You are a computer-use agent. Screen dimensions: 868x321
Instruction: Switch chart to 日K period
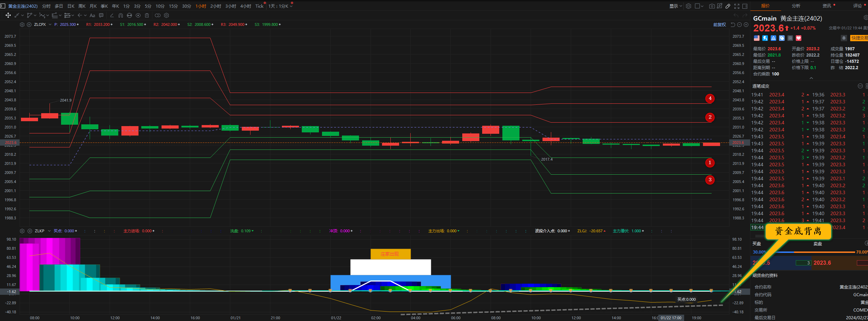point(71,6)
